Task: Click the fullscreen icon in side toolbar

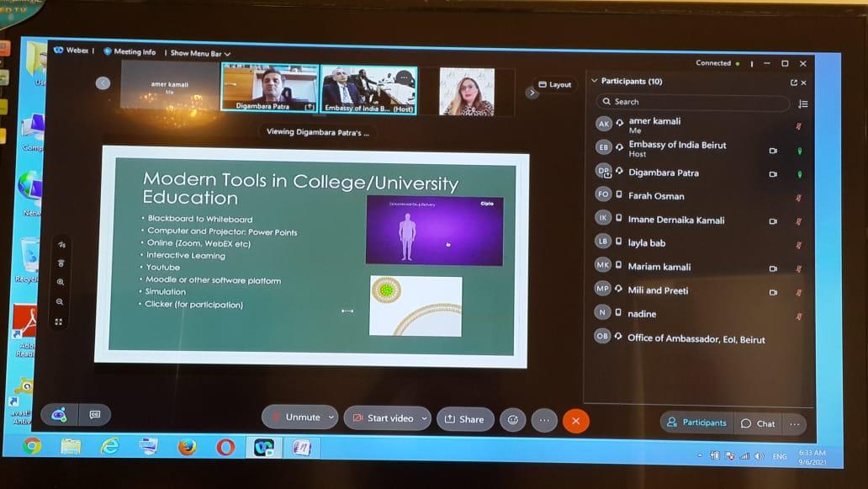Action: (x=59, y=322)
